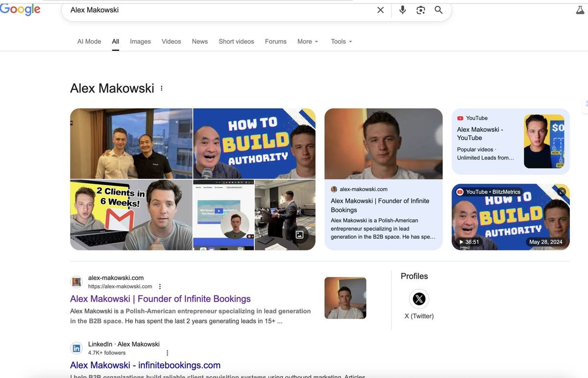Open YouTube channel card face thumbnail
This screenshot has height=378, width=588.
coord(544,141)
